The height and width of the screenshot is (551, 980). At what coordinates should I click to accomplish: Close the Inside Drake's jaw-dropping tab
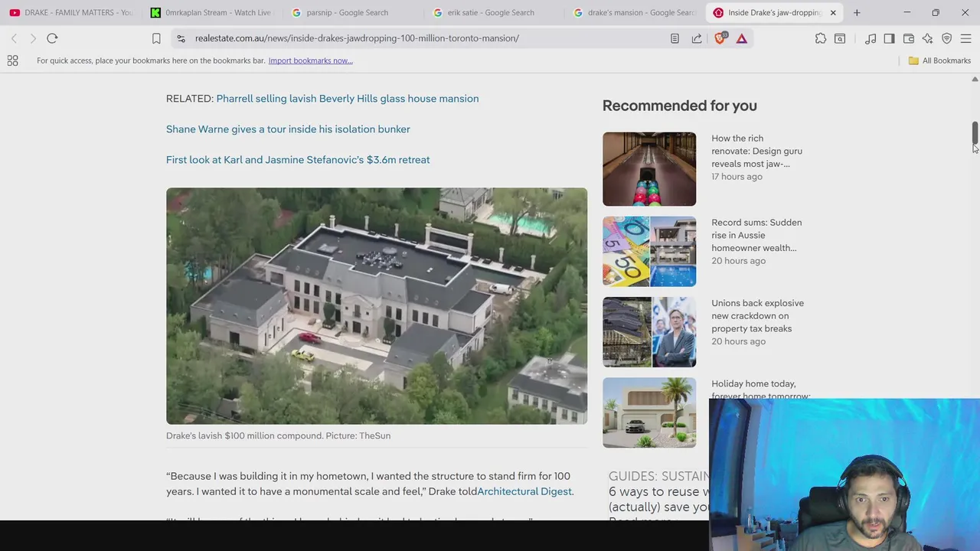click(833, 12)
